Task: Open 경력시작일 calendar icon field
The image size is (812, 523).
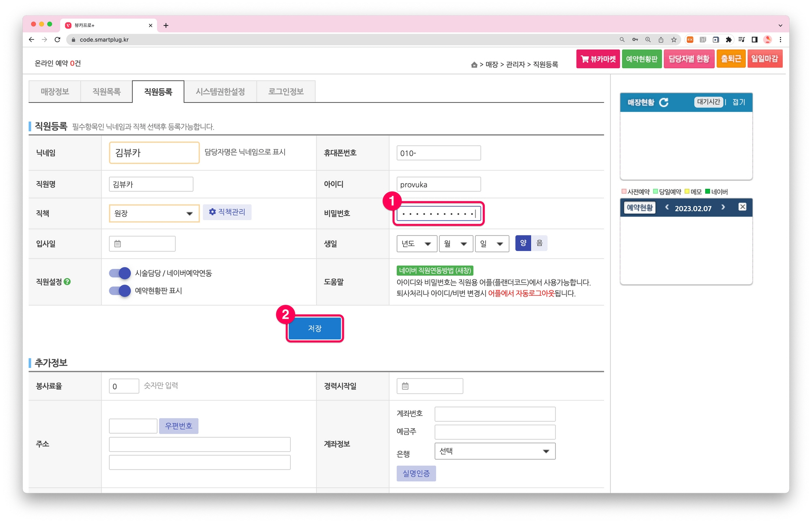Action: click(x=405, y=386)
